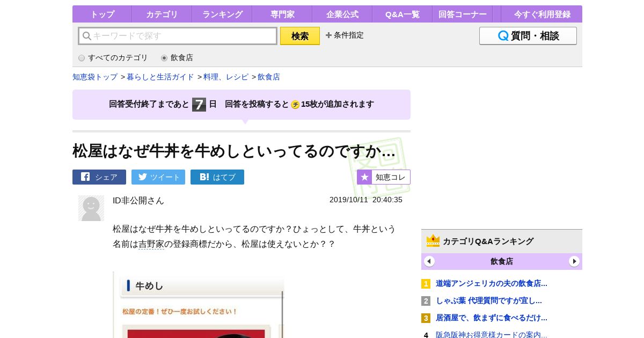
Task: Click the crown icon beside カテゴリQ&Aランキング
Action: pos(433,241)
